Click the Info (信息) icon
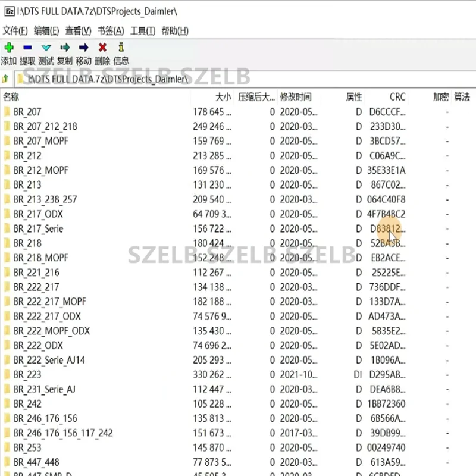This screenshot has width=476, height=476. [x=121, y=47]
